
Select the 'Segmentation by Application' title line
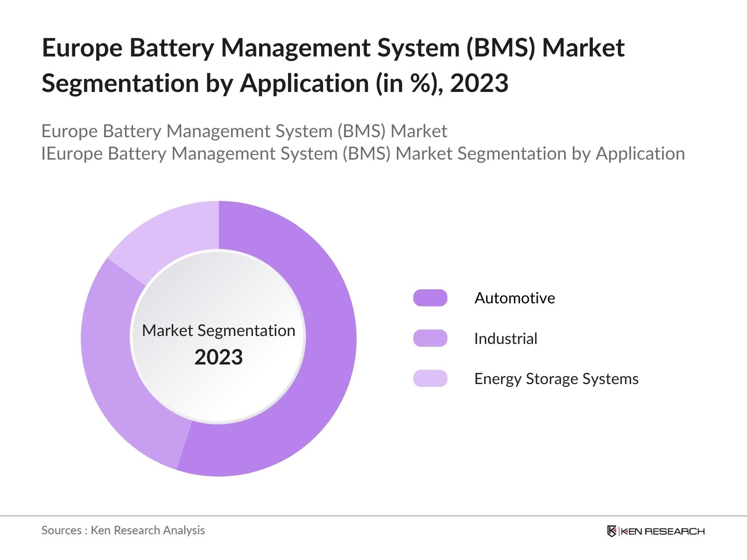[x=275, y=84]
